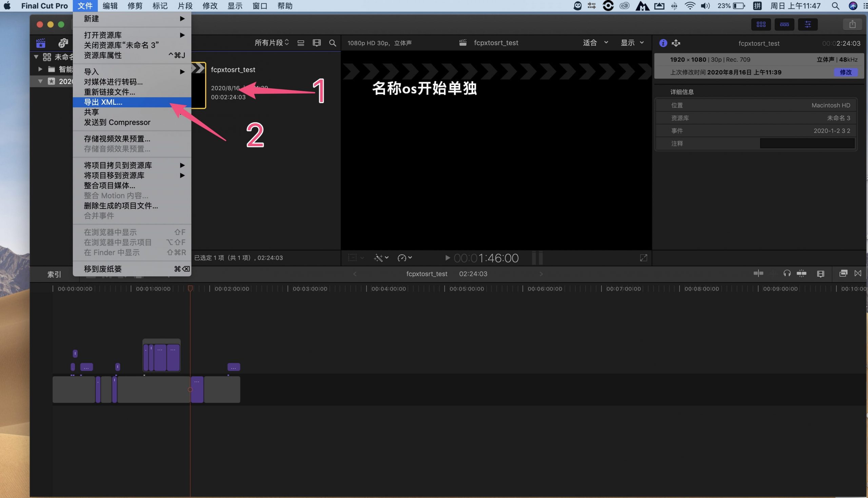868x498 pixels.
Task: Open the transform tools dropdown under viewer
Action: 356,258
